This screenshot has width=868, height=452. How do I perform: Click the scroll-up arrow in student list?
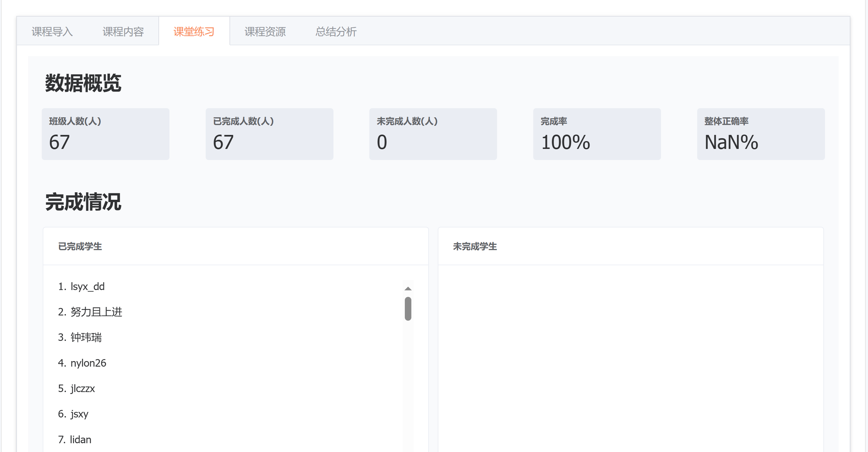point(408,289)
